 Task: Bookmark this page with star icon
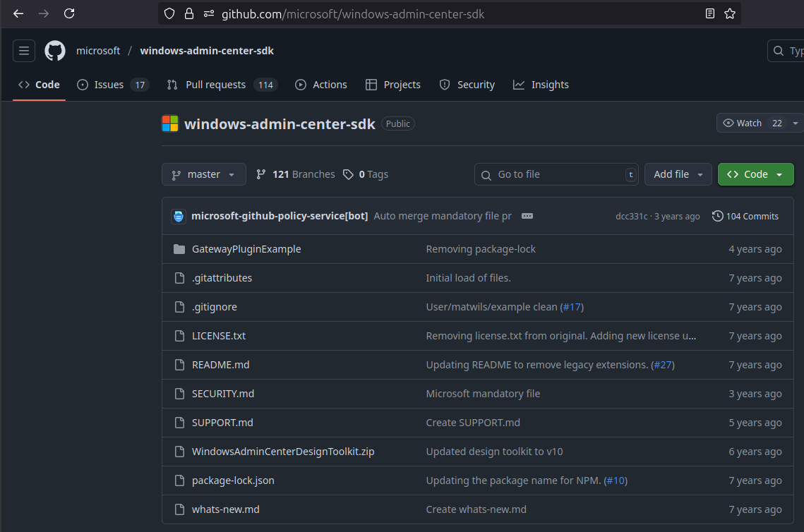point(730,14)
